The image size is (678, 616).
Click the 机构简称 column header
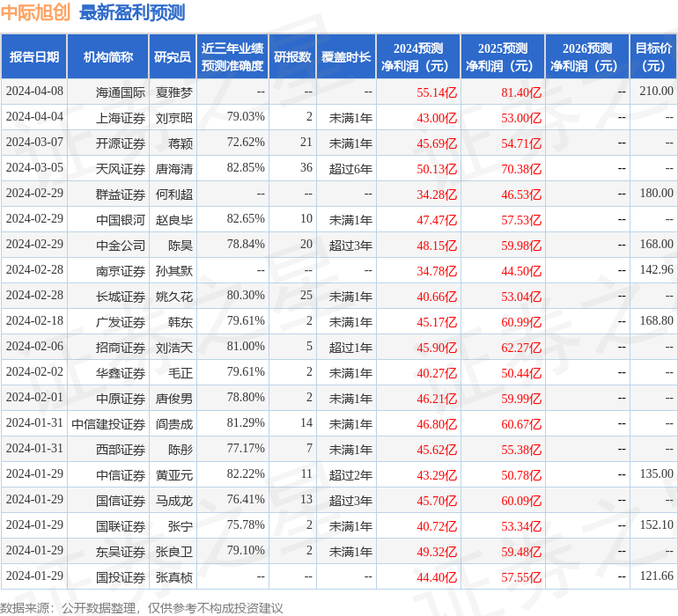tap(107, 57)
